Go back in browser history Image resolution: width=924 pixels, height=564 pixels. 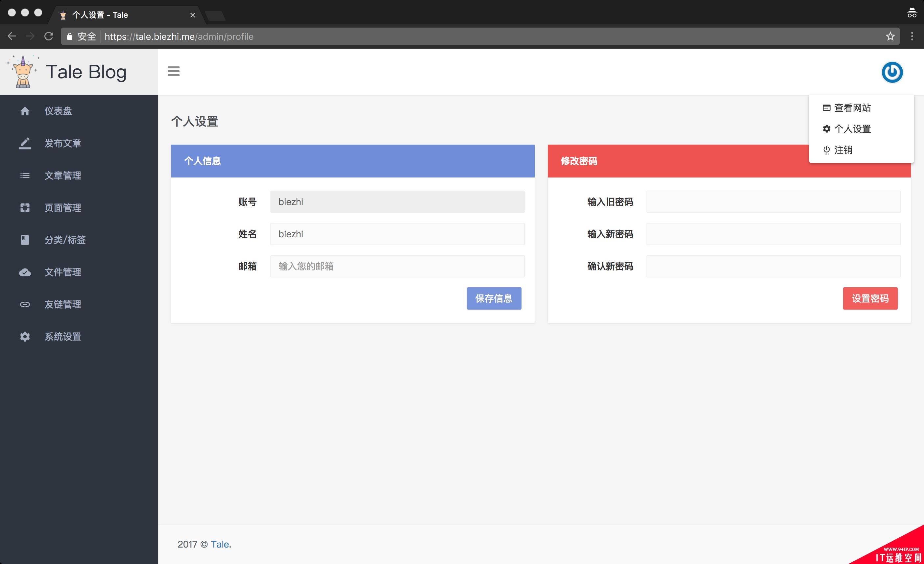[x=12, y=36]
